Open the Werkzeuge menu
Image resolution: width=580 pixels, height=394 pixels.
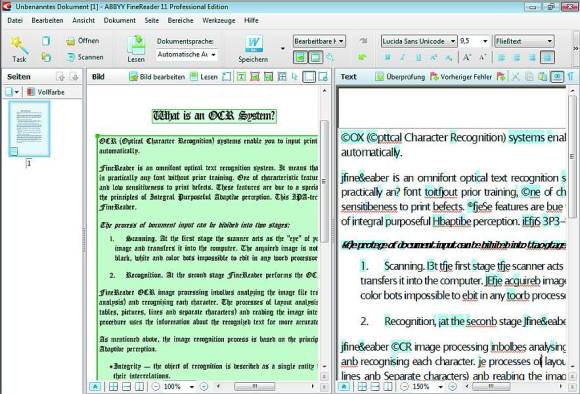[x=219, y=20]
